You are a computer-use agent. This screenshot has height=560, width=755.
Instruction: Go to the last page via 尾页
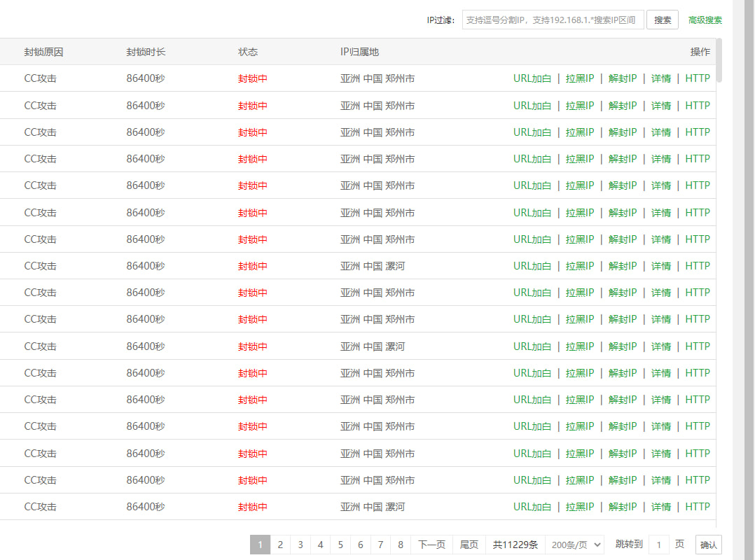click(x=469, y=545)
